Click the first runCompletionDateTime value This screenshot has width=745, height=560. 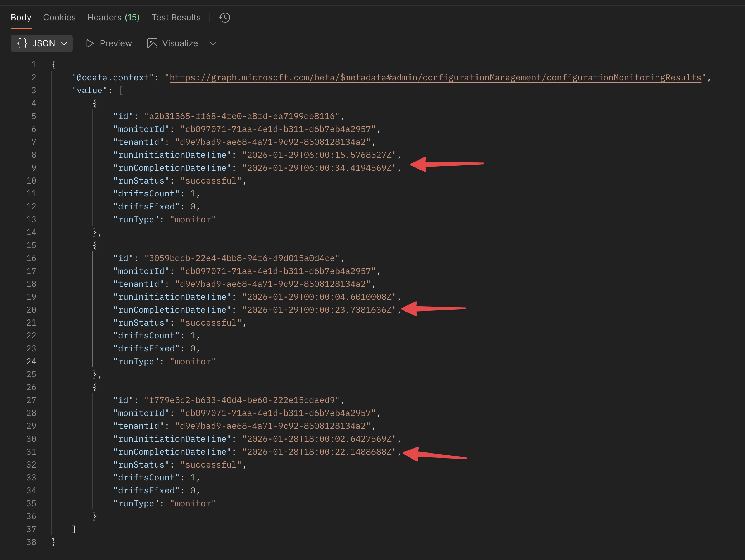pos(319,168)
